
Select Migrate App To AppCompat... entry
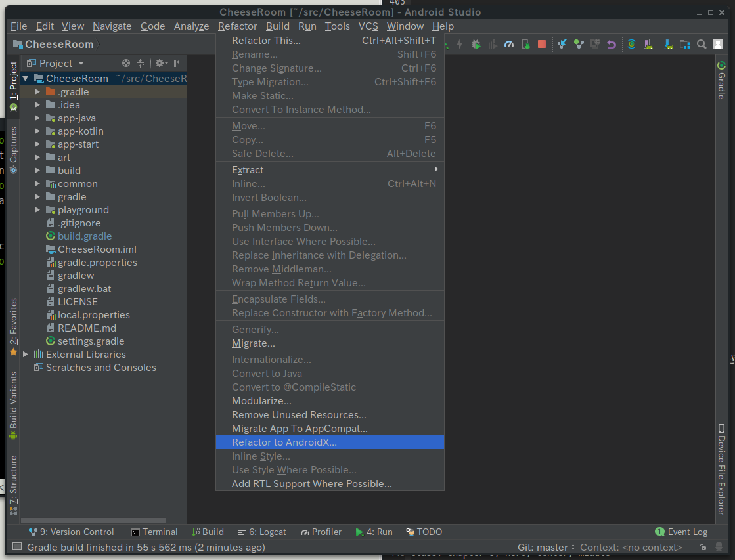click(330, 429)
